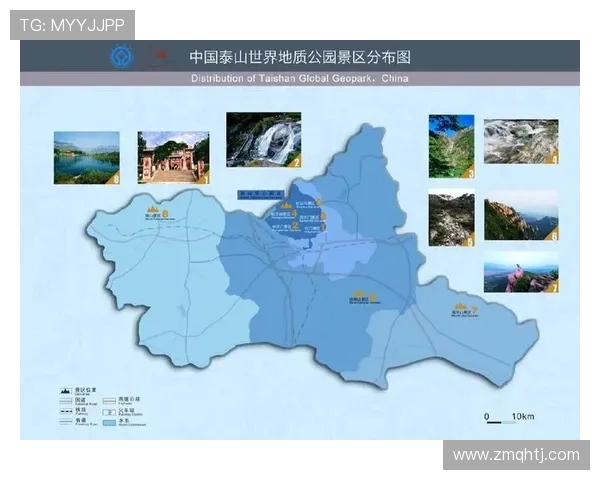Click the railway station box symbol in legend
The width and height of the screenshot is (600, 480).
coord(109,412)
